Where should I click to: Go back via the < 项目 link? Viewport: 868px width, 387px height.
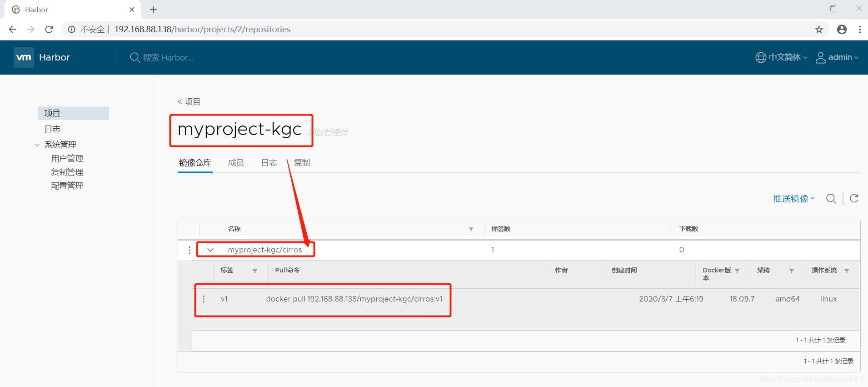click(x=189, y=102)
